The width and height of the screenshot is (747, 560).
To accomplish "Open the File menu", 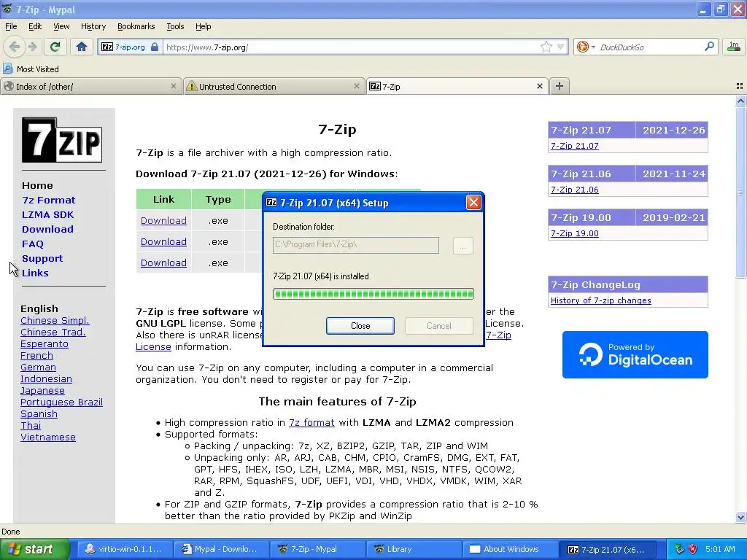I will pos(11,26).
